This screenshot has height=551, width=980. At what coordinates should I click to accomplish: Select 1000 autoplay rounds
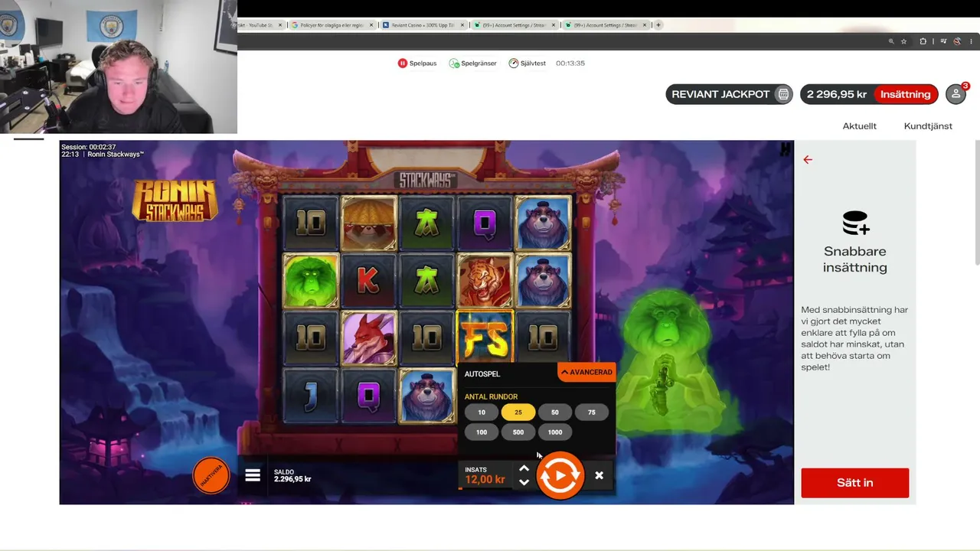tap(555, 432)
